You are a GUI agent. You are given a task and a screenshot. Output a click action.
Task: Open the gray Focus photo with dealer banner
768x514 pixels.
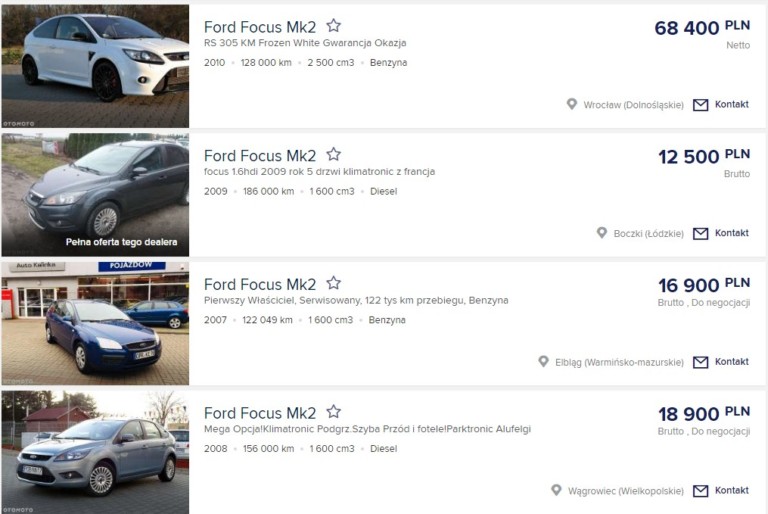click(95, 194)
